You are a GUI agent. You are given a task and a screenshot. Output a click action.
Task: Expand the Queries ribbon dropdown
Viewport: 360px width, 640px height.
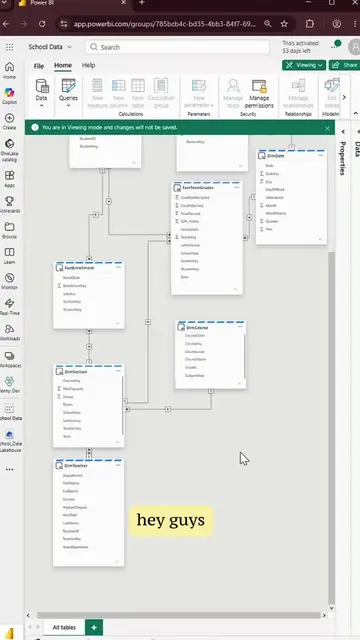(68, 92)
